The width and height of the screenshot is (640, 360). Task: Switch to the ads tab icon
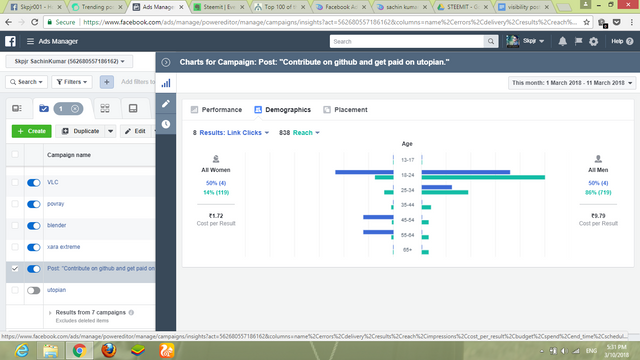(133, 108)
